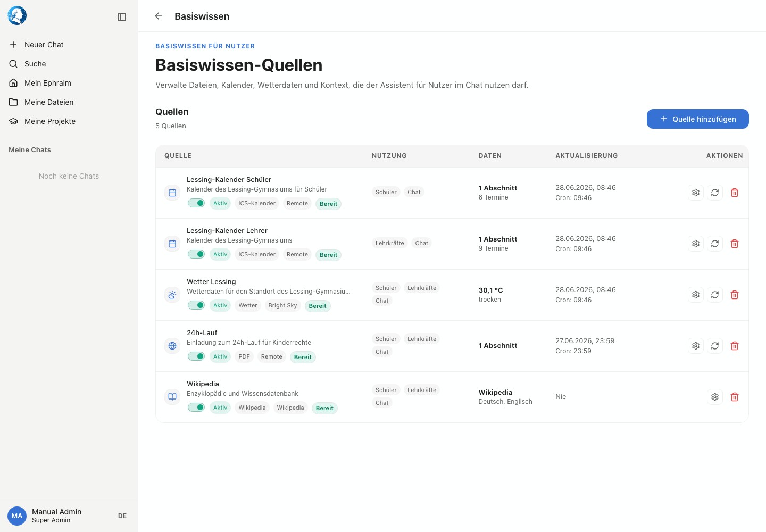Open Meine Dateien
The height and width of the screenshot is (532, 766).
point(69,102)
